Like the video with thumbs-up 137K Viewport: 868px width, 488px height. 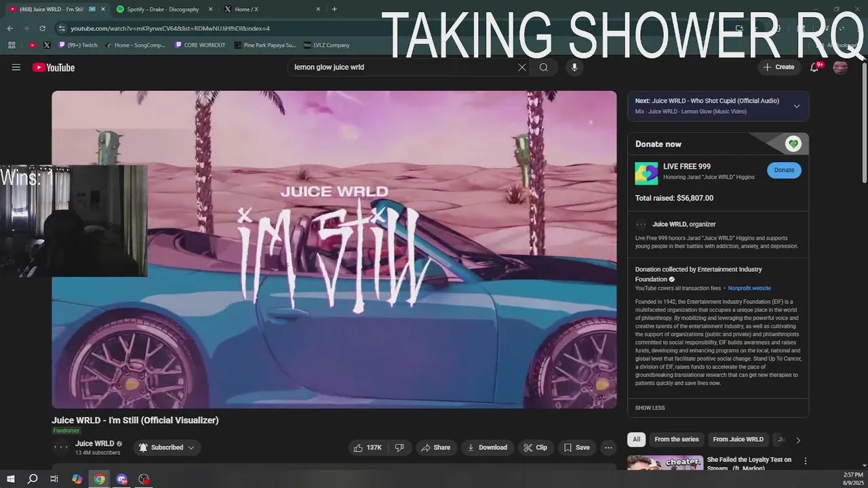pos(368,447)
